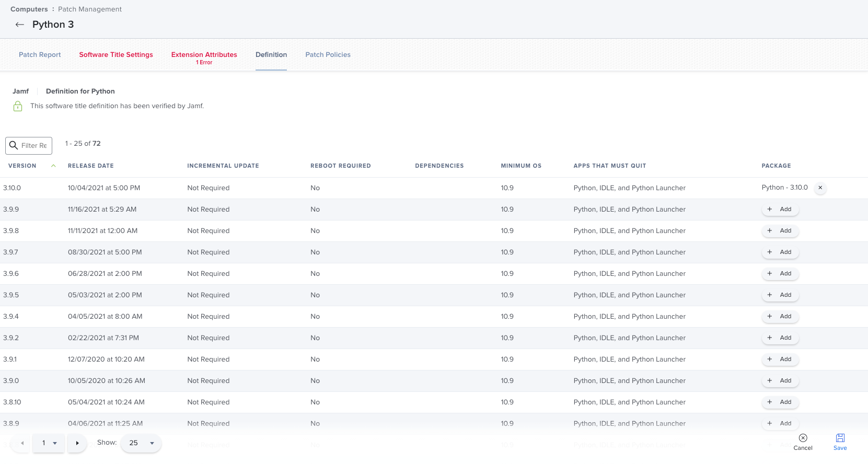Image resolution: width=868 pixels, height=464 pixels.
Task: Save changes with the Save icon
Action: [x=840, y=442]
